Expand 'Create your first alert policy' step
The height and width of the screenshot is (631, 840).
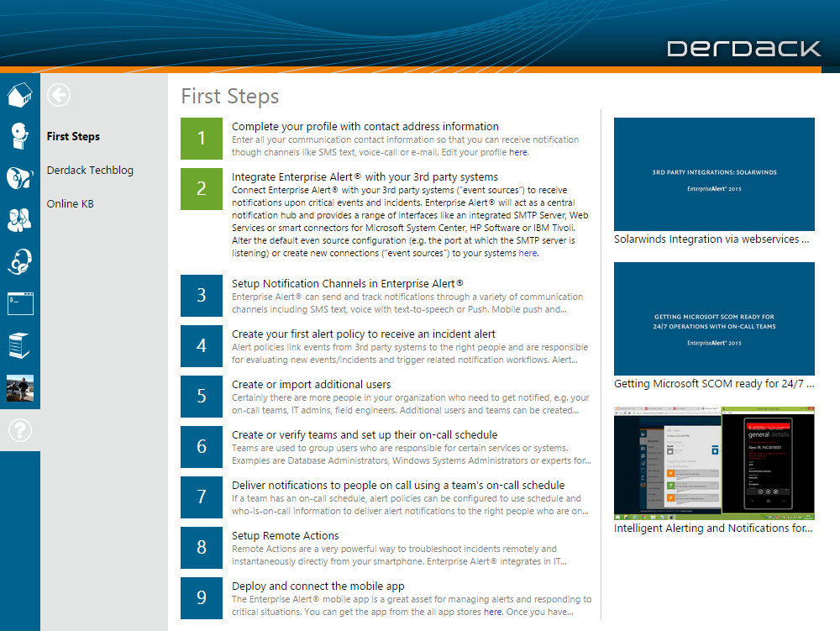point(363,334)
